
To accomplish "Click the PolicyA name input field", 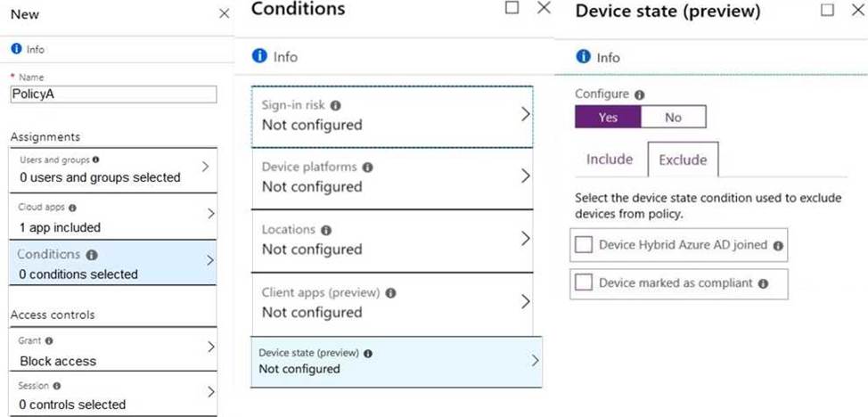I will pos(113,94).
